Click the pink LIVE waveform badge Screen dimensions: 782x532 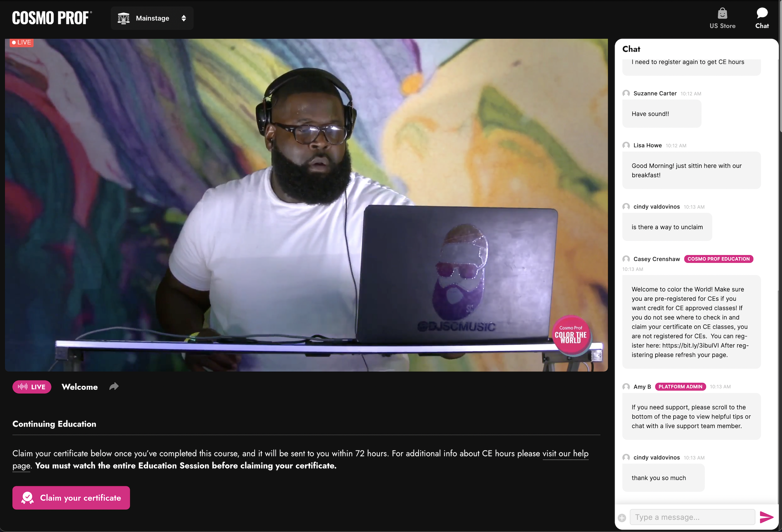(32, 387)
